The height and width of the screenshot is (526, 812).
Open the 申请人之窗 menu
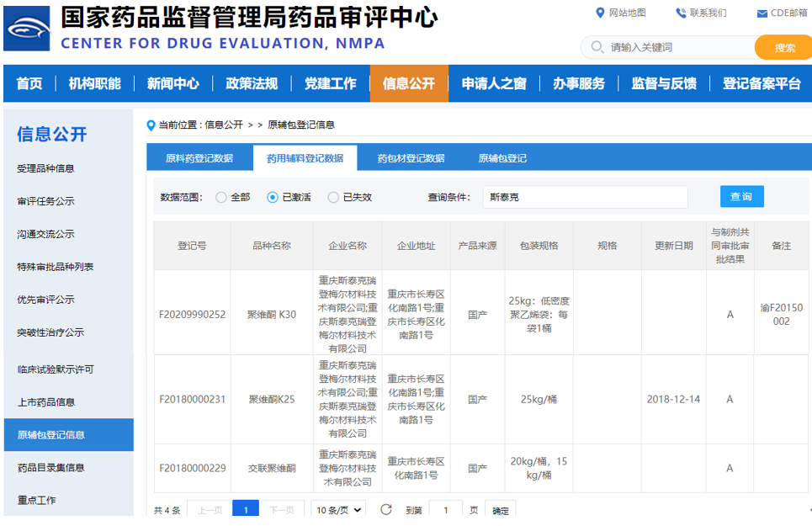pyautogui.click(x=494, y=83)
